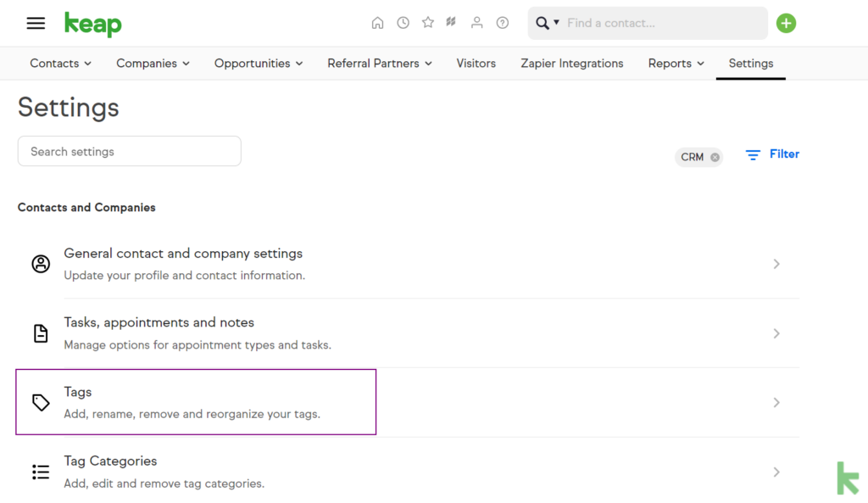Image resolution: width=868 pixels, height=503 pixels.
Task: Click the green Keap assistant badge
Action: (x=848, y=478)
